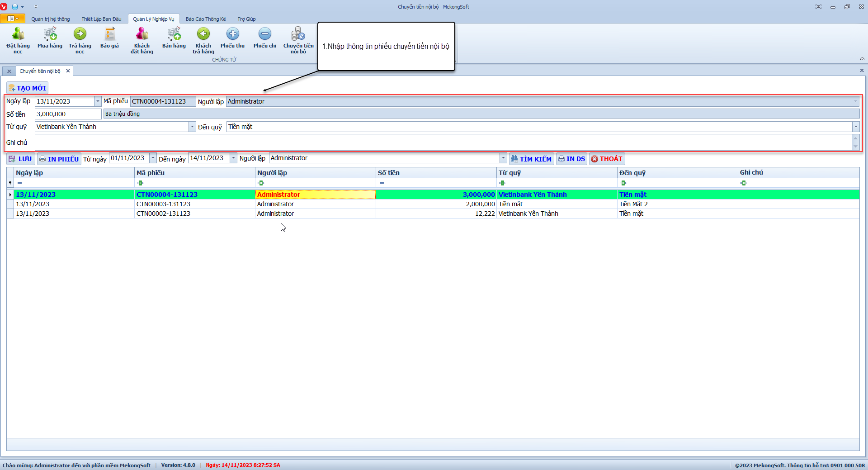The height and width of the screenshot is (470, 868).
Task: Sort by the Ghi chú column header
Action: [x=798, y=173]
